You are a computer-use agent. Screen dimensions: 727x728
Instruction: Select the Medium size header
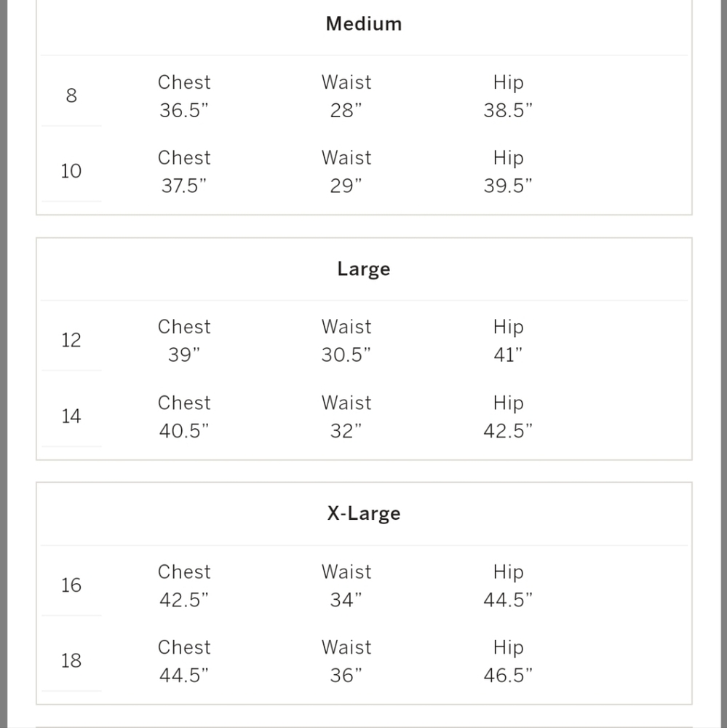[x=364, y=24]
